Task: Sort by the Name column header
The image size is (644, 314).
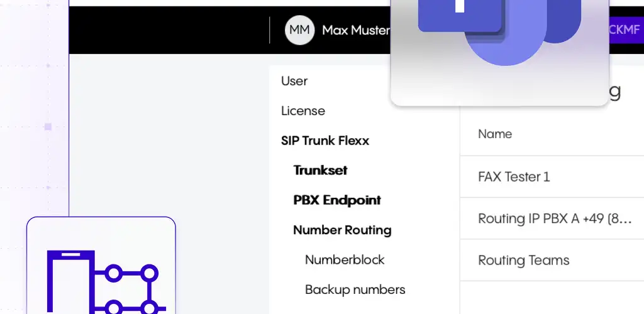Action: (495, 134)
